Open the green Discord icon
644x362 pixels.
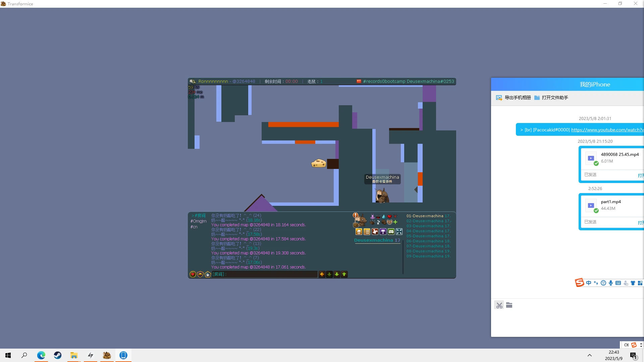391,232
